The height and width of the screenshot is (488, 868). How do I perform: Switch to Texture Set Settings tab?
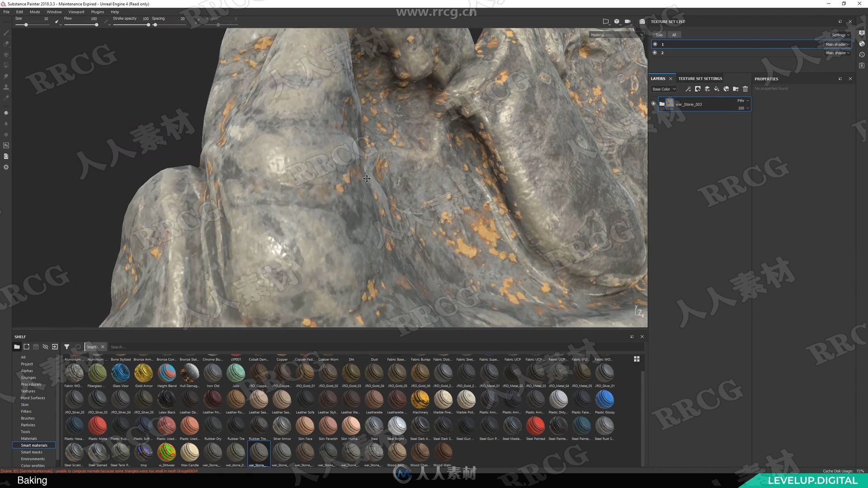tap(700, 79)
